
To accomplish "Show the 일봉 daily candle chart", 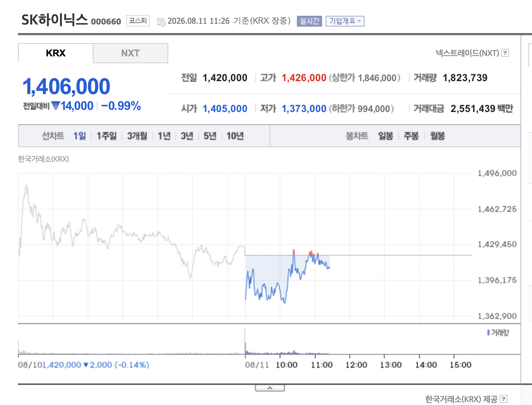I will tap(386, 136).
